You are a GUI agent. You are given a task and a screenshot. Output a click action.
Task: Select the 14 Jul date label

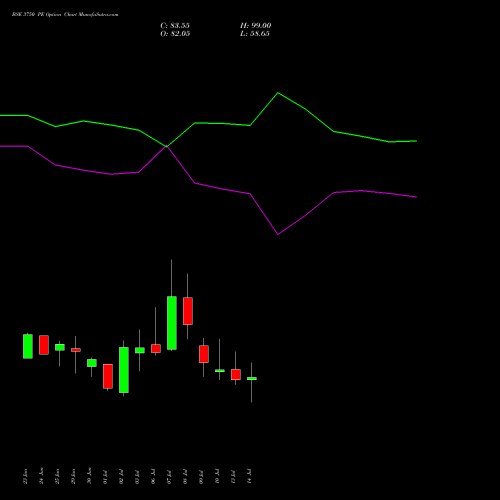coord(249,476)
